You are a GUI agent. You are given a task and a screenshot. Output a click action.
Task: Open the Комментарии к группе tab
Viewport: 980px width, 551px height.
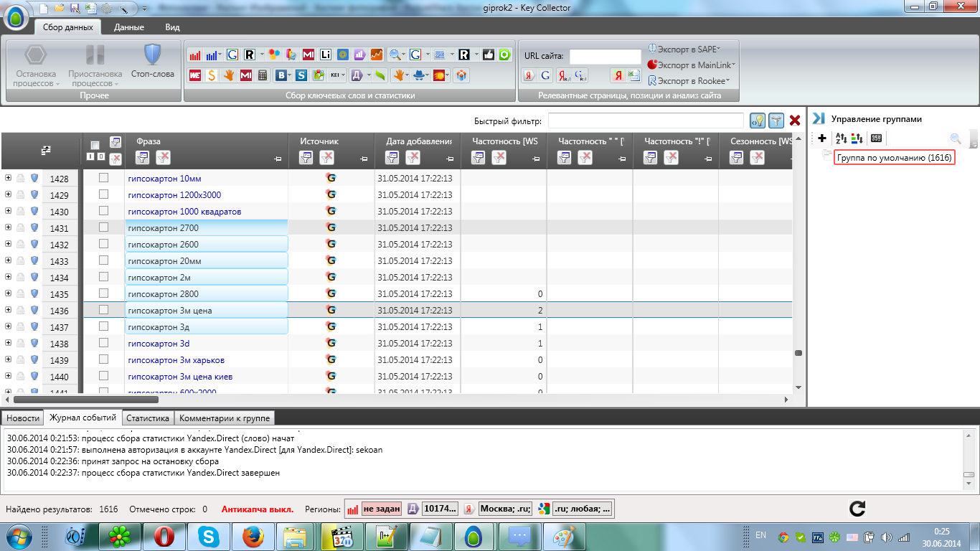pyautogui.click(x=224, y=418)
